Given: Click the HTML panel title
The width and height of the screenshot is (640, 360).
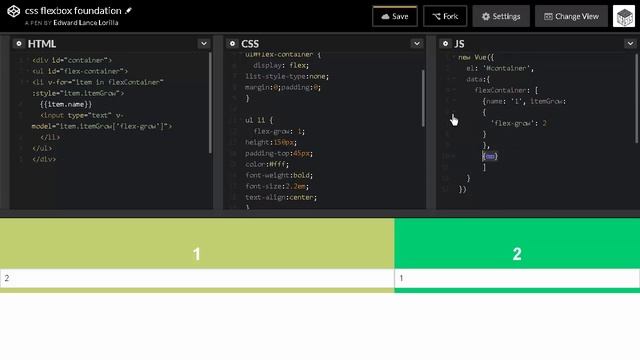Looking at the screenshot, I should tap(42, 44).
